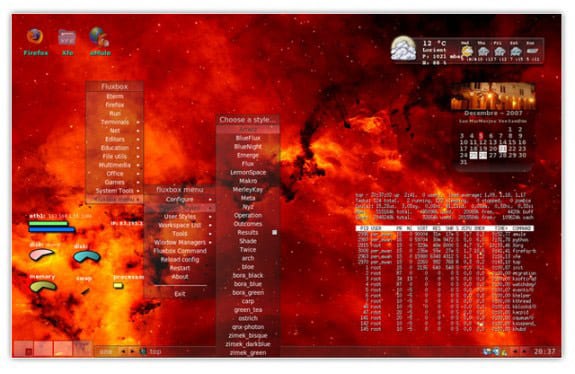Open Tools in the fluxbox menu

pos(180,234)
